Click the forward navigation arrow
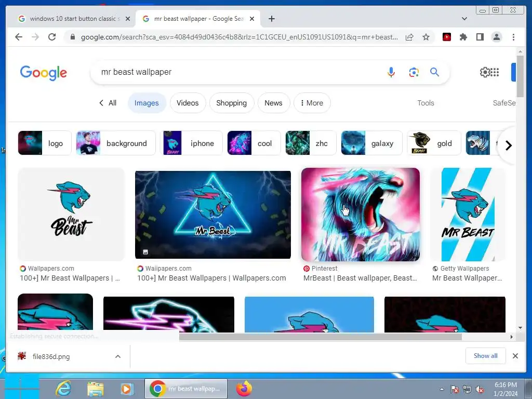 click(x=35, y=37)
